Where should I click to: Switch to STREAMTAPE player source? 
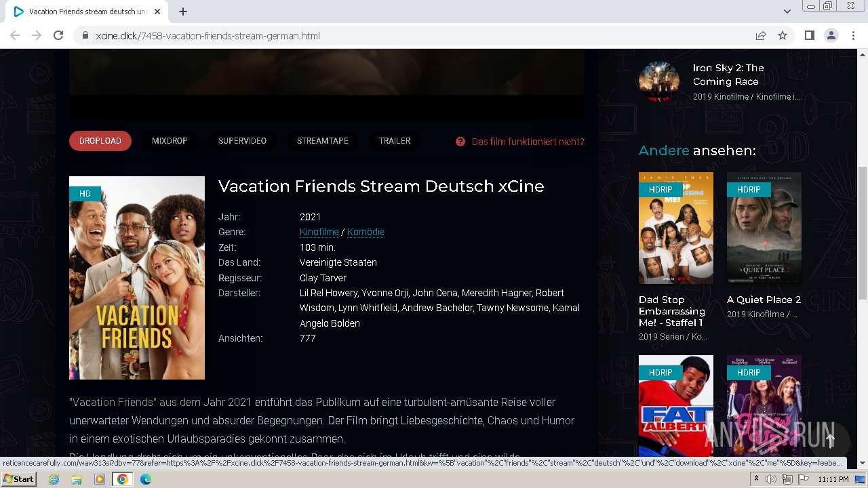coord(323,141)
